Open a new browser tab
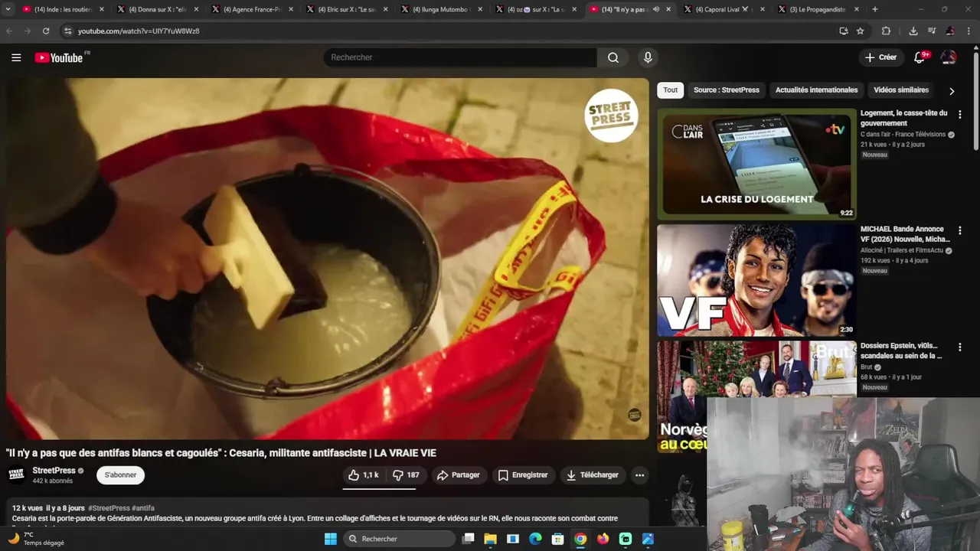Viewport: 980px width, 551px height. tap(875, 9)
